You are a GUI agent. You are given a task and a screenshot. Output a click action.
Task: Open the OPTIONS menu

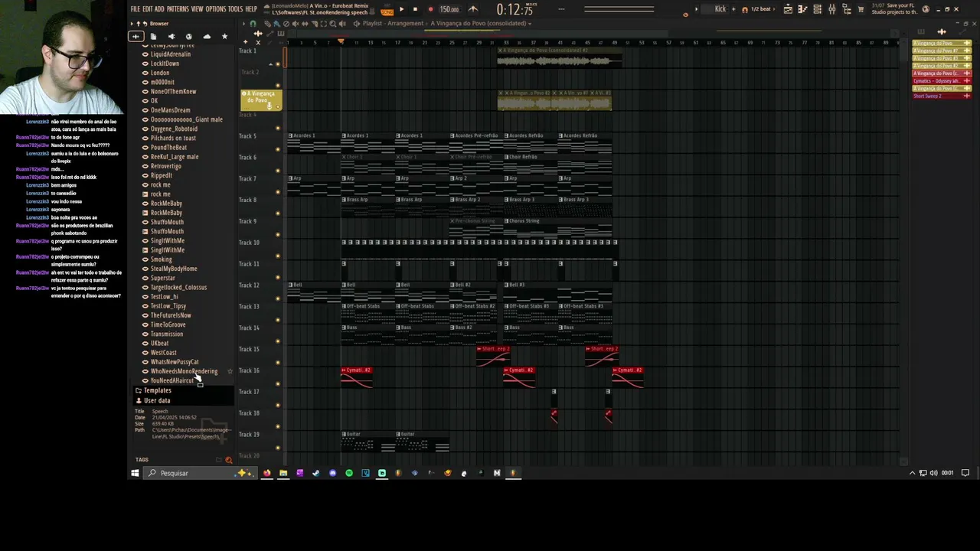click(x=216, y=9)
